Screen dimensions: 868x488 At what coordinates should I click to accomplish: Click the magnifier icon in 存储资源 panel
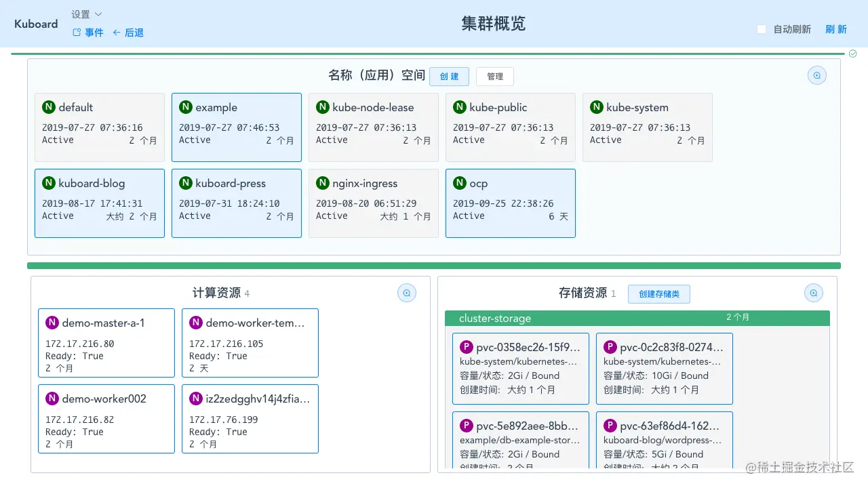click(x=813, y=292)
